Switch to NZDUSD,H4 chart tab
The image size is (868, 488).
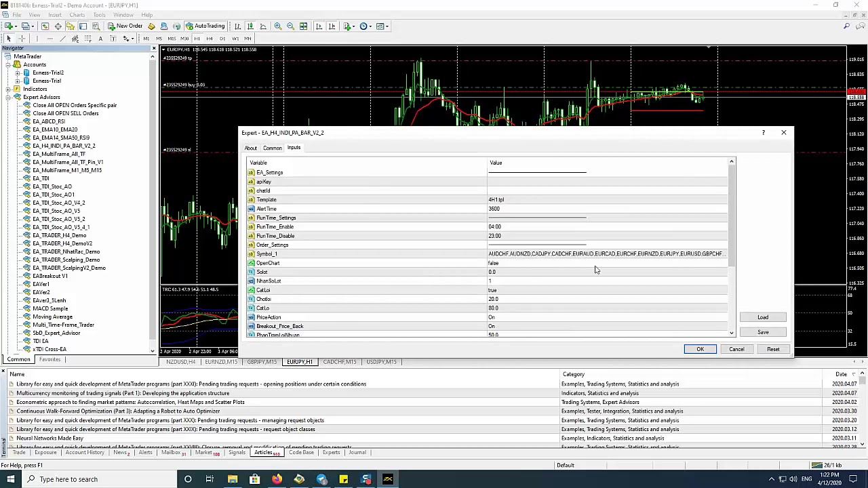click(x=181, y=362)
